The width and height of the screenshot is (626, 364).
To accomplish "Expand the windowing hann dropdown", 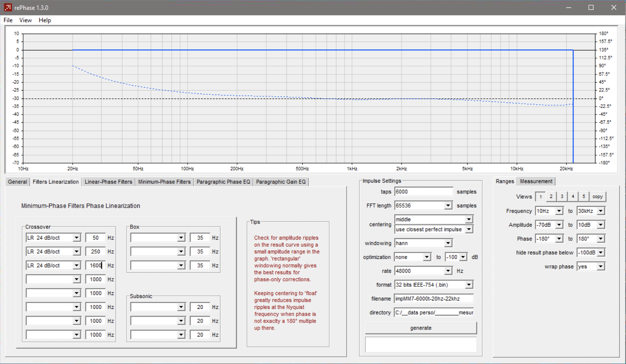I will [x=448, y=243].
